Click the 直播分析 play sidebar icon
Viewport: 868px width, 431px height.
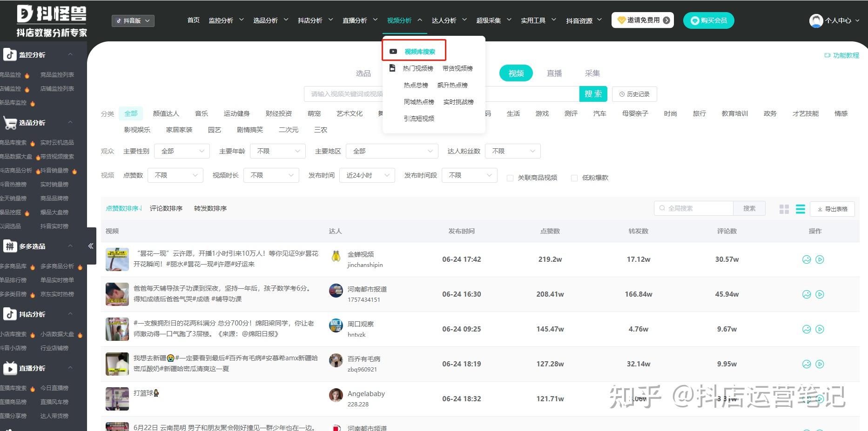10,368
